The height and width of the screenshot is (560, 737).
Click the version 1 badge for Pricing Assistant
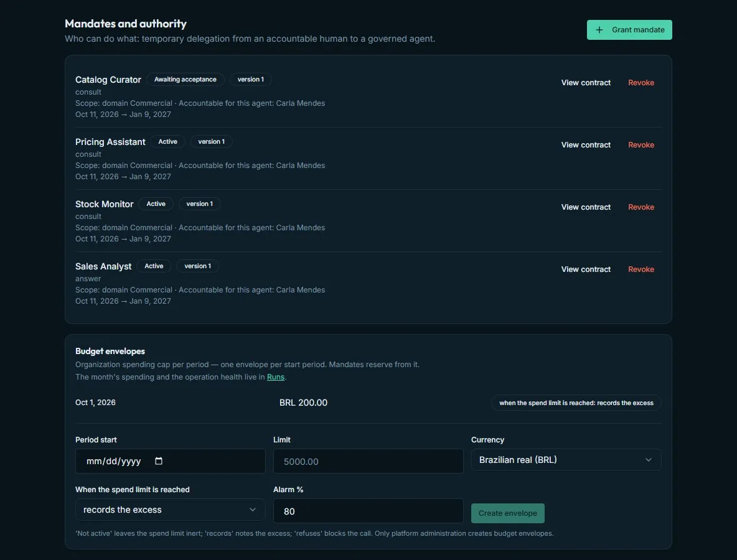click(x=211, y=142)
